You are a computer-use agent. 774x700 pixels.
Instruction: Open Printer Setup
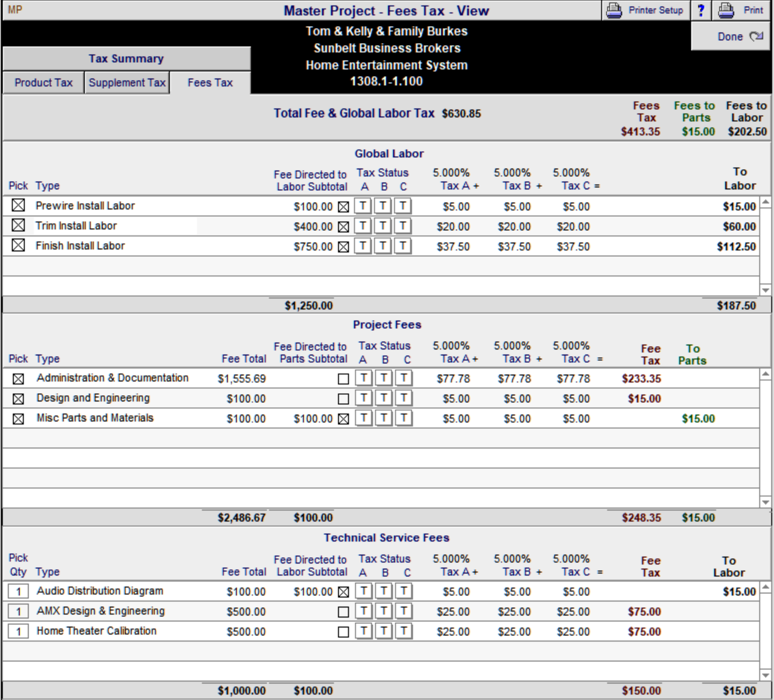646,10
